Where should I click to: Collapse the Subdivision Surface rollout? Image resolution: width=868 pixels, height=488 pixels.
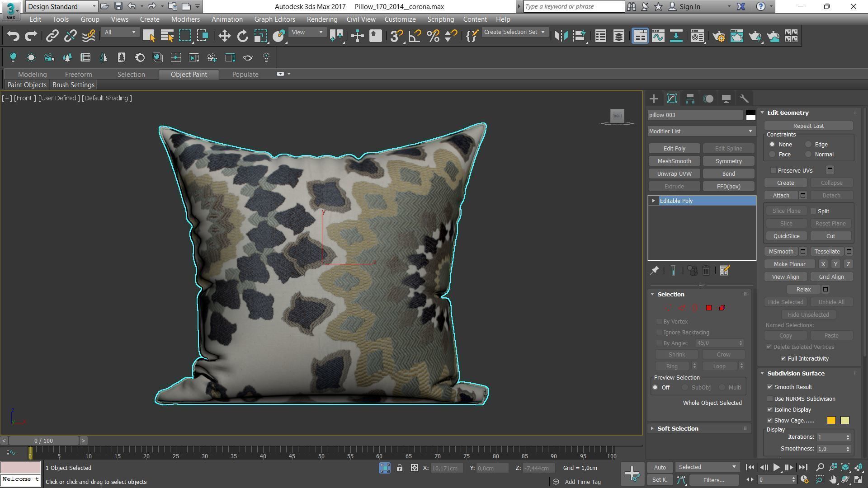point(796,374)
